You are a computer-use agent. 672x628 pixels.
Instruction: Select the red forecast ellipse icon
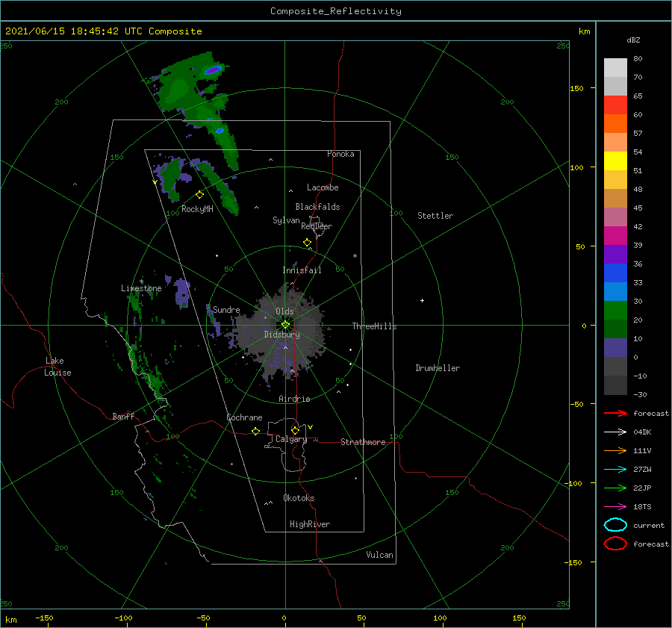(x=615, y=544)
